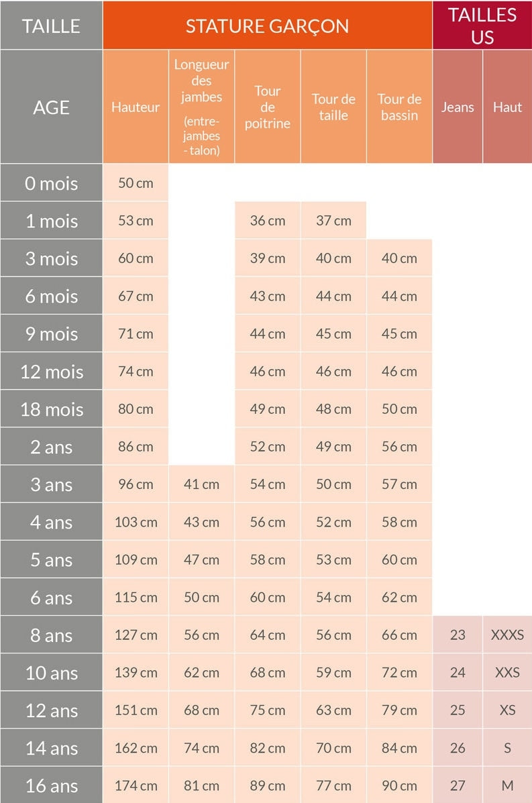Screen dimensions: 532x803
Task: Click the 8 ans row label
Action: [x=51, y=635]
